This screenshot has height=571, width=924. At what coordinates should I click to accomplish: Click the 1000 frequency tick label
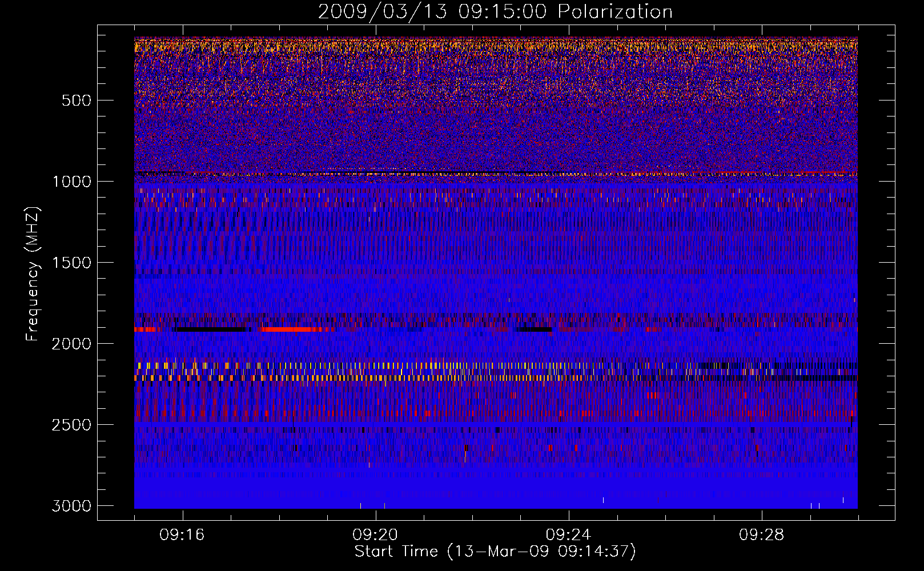[71, 182]
